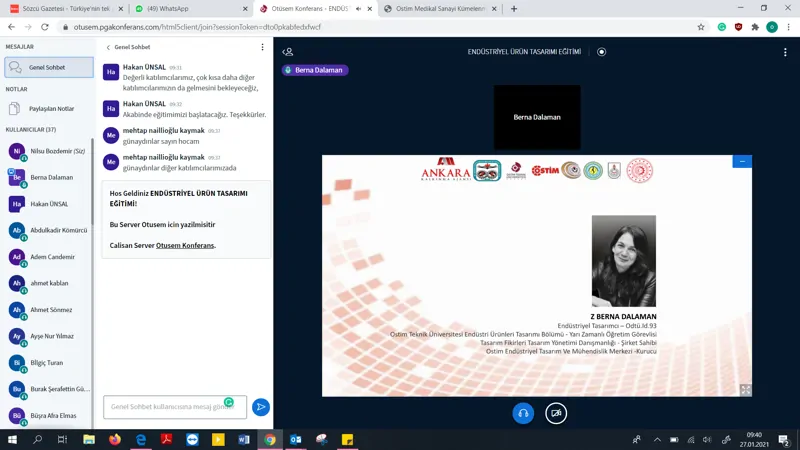Reload the page

(x=45, y=27)
